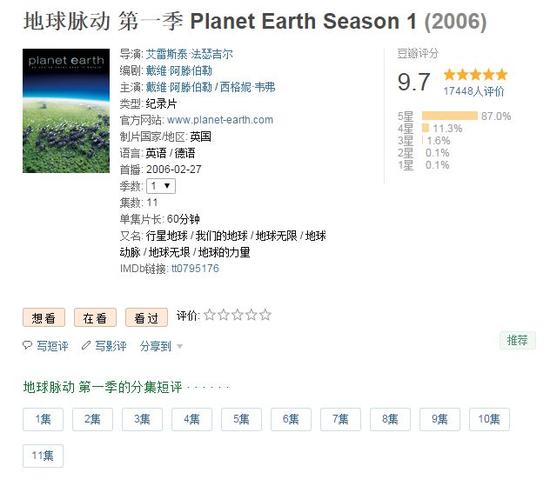Expand the 分享到 share menu
The width and height of the screenshot is (550, 486).
click(161, 346)
